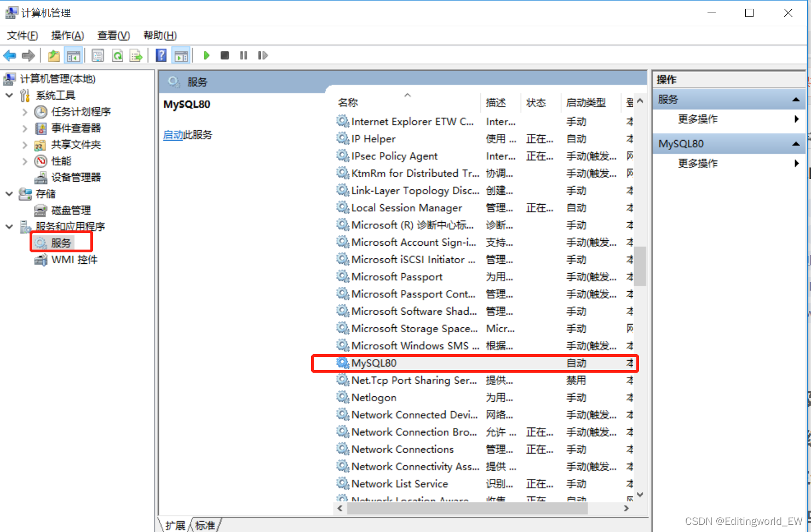Image resolution: width=811 pixels, height=532 pixels.
Task: Collapse the MySQL80 actions section arrow
Action: (x=796, y=143)
